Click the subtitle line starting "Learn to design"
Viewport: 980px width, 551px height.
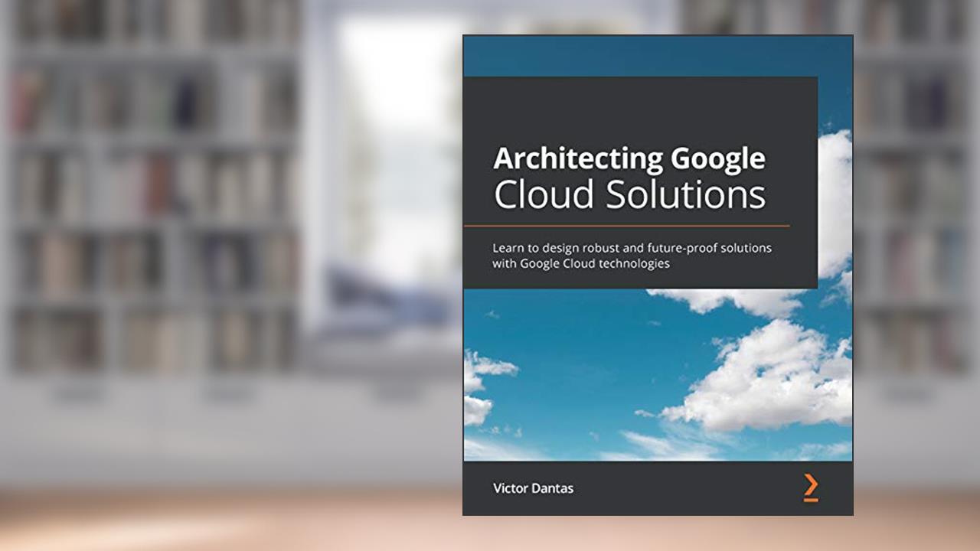coord(632,249)
